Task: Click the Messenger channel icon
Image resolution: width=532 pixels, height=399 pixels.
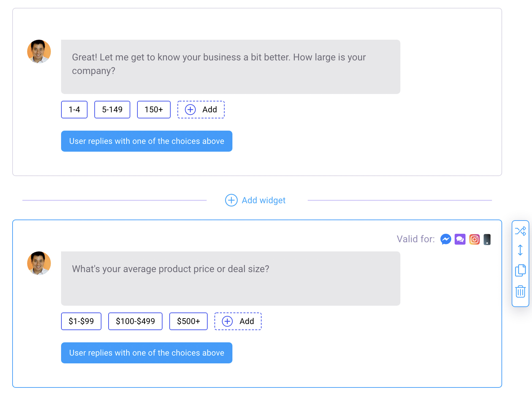Action: [x=445, y=239]
